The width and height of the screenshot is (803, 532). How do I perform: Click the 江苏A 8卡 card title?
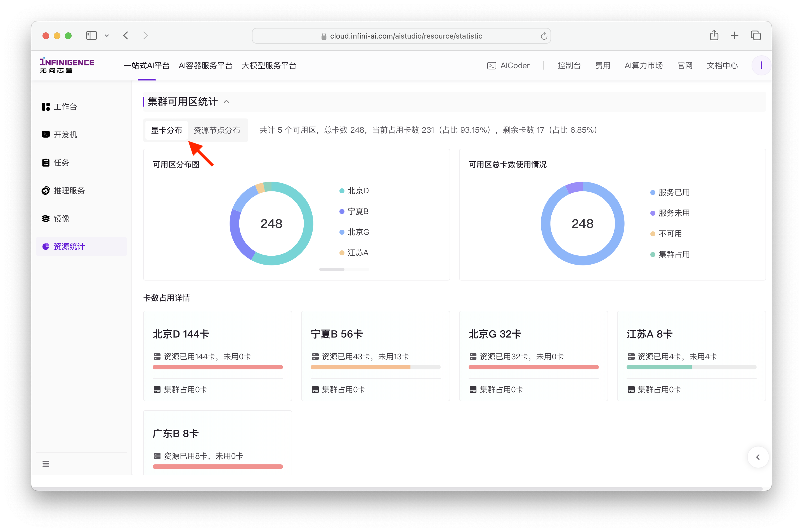(x=649, y=334)
